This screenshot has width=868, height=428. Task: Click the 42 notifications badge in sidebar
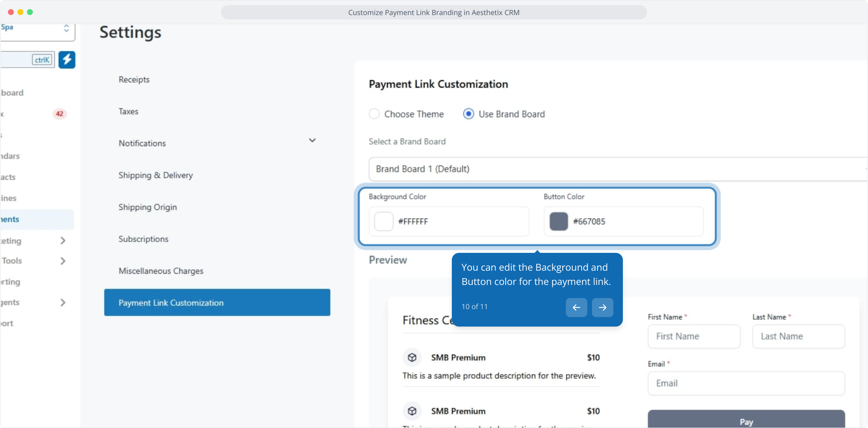59,114
